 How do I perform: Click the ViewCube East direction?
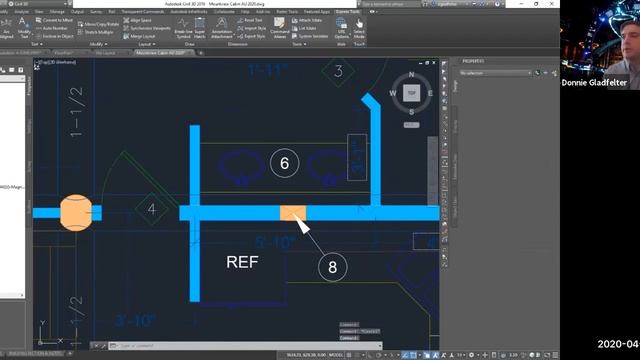430,93
